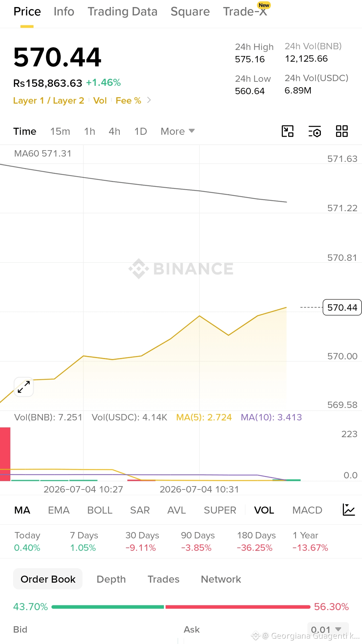Switch to the Trading Data tab
362x644 pixels.
pyautogui.click(x=122, y=12)
